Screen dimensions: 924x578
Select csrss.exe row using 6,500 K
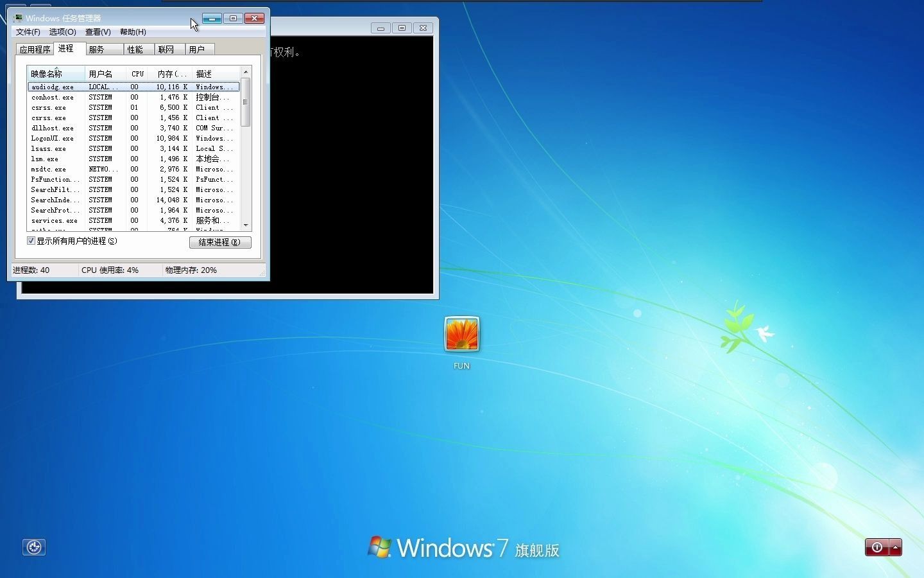[133, 107]
